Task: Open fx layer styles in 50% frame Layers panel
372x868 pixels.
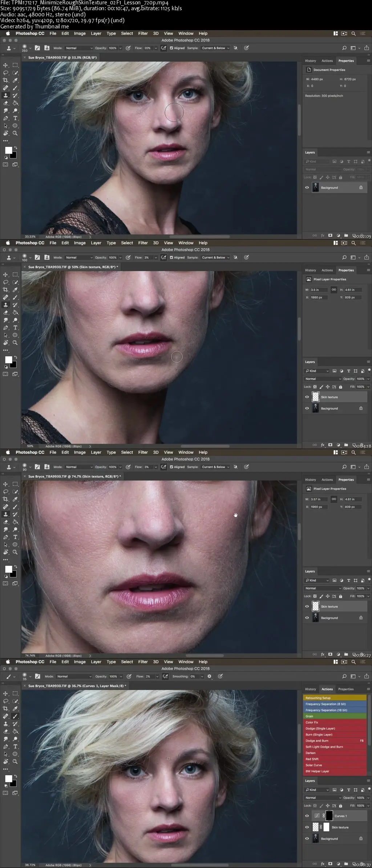Action: click(323, 445)
